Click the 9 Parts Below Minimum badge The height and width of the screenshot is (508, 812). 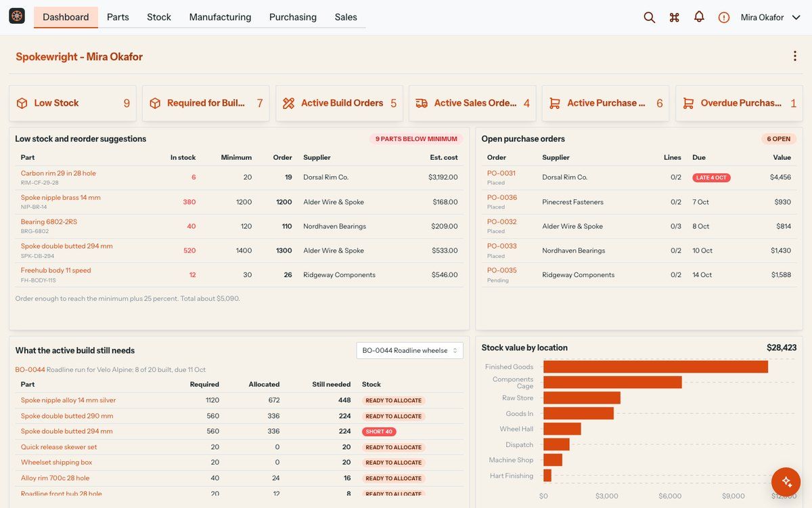416,139
